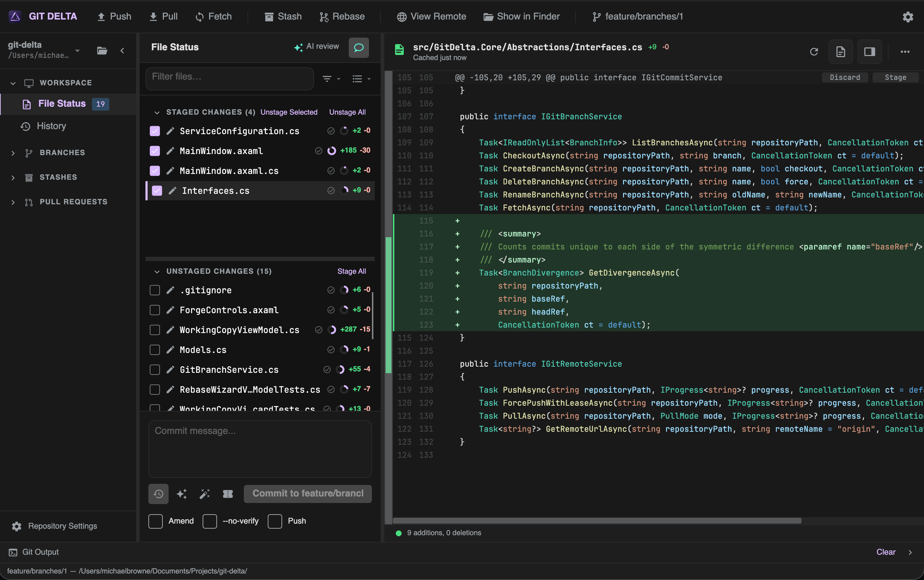The width and height of the screenshot is (924, 580).
Task: Click the circled check icon on ForgeControls.axaml row
Action: [x=331, y=310]
